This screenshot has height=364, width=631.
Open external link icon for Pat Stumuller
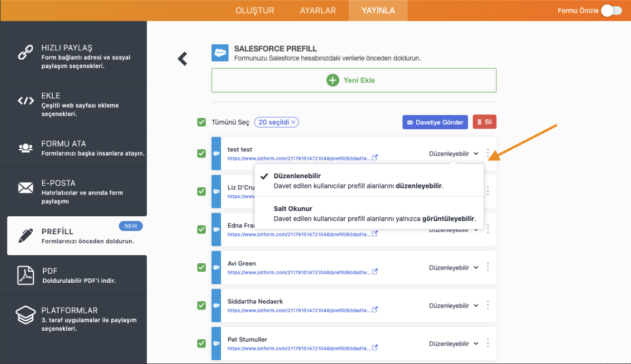coord(375,348)
